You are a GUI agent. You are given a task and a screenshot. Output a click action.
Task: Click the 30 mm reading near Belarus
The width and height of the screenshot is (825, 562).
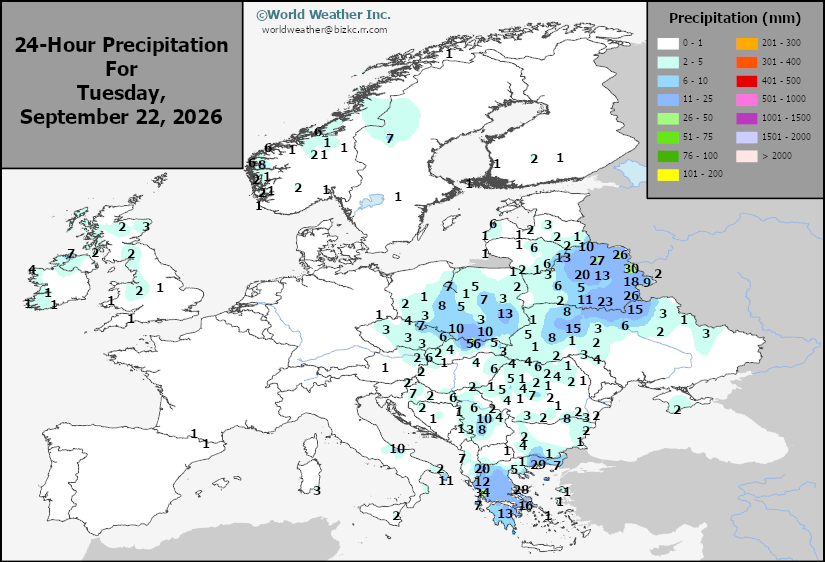pos(631,269)
